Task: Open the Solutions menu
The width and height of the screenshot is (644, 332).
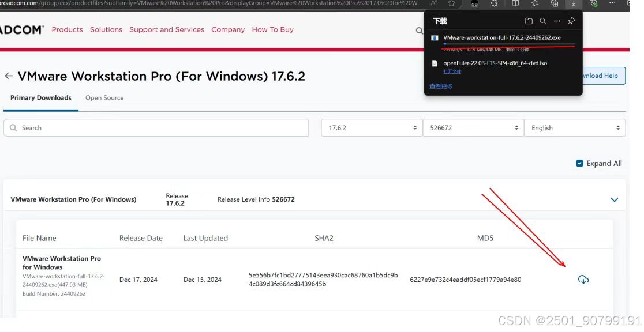Action: [106, 29]
